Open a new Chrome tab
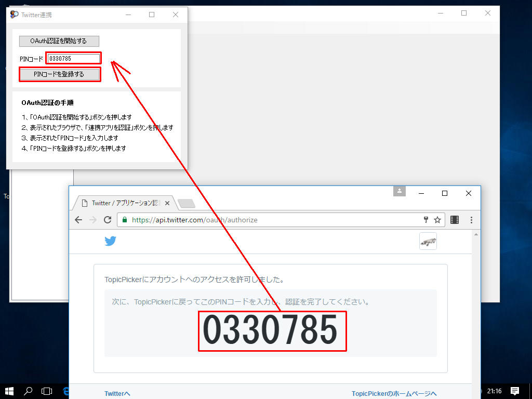This screenshot has height=399, width=532. [187, 204]
